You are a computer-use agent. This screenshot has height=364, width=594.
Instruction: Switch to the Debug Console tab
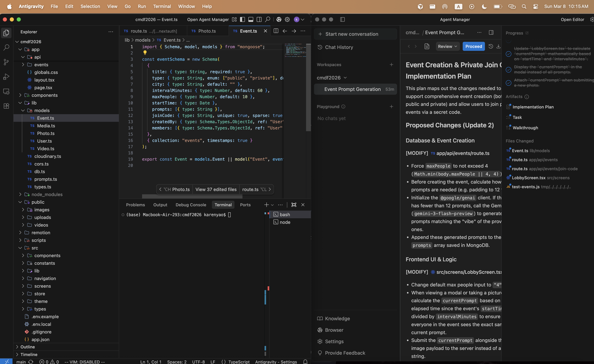191,205
